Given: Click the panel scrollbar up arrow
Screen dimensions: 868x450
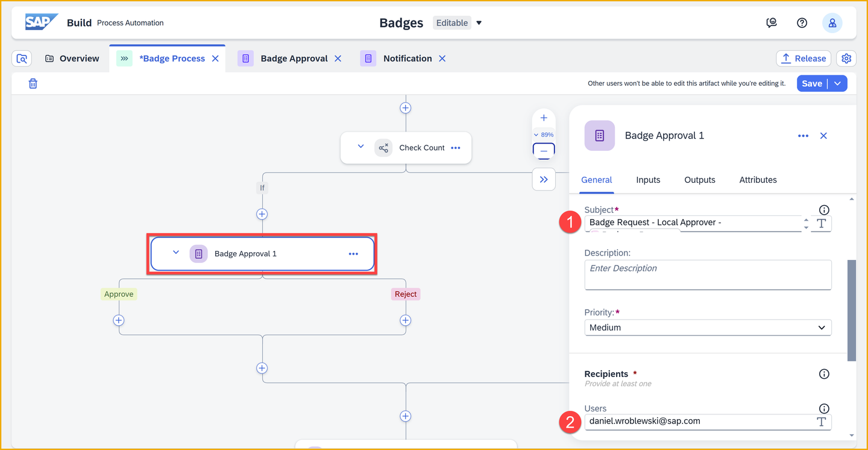Looking at the screenshot, I should (852, 199).
